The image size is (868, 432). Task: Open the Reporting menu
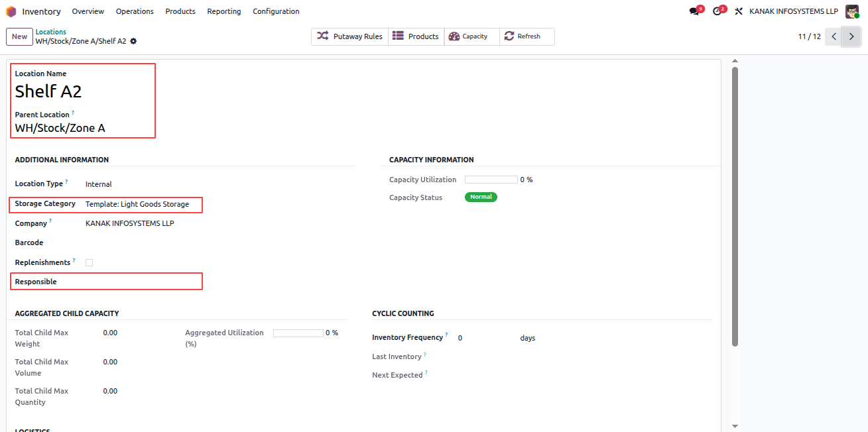[224, 11]
